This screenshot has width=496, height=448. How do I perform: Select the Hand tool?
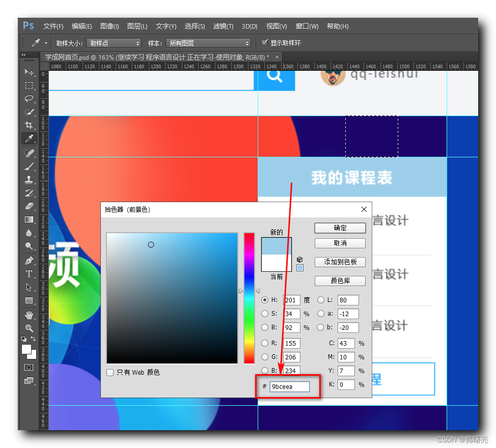coord(29,315)
